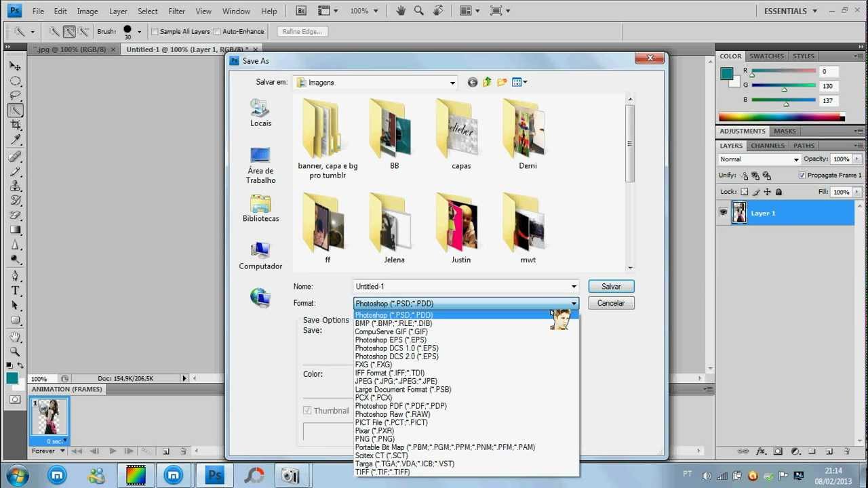Click the Cancelar button
The height and width of the screenshot is (488, 868).
click(x=611, y=303)
